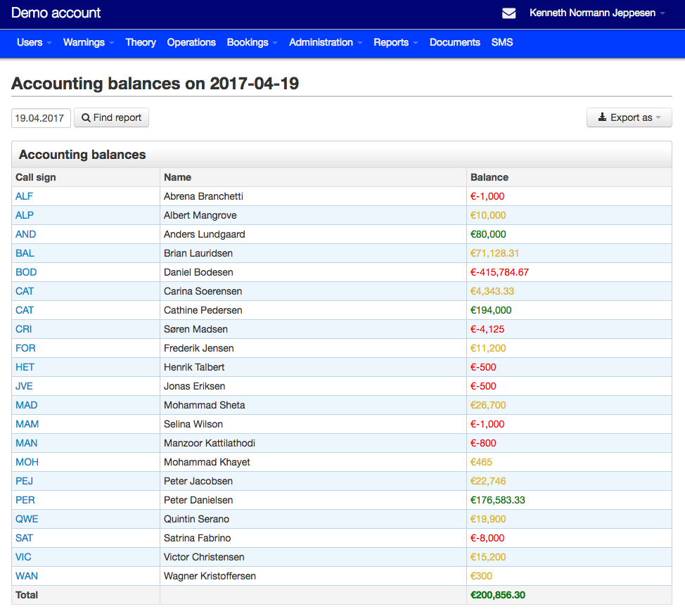Open call sign BAL
685x616 pixels.
25,253
